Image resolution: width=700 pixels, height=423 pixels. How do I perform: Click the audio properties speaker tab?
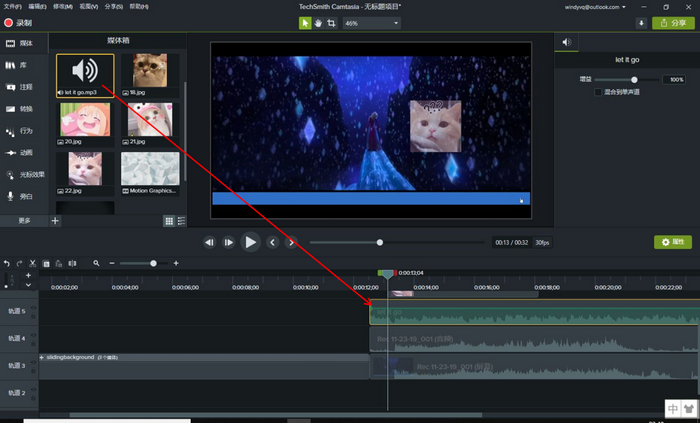click(567, 42)
